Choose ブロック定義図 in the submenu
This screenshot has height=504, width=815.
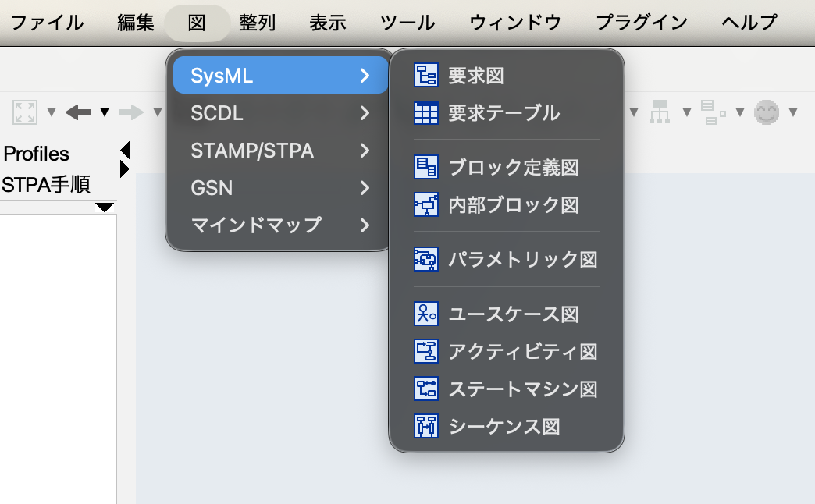point(513,167)
